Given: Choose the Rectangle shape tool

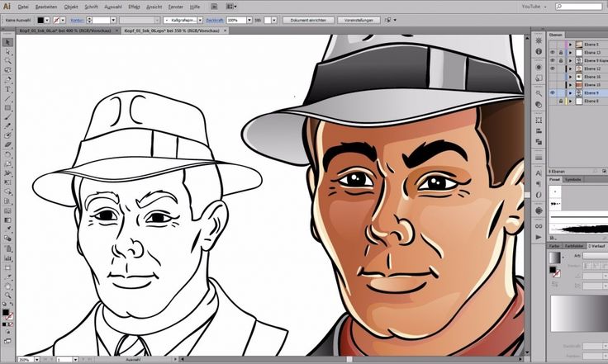Looking at the screenshot, I should click(x=7, y=107).
